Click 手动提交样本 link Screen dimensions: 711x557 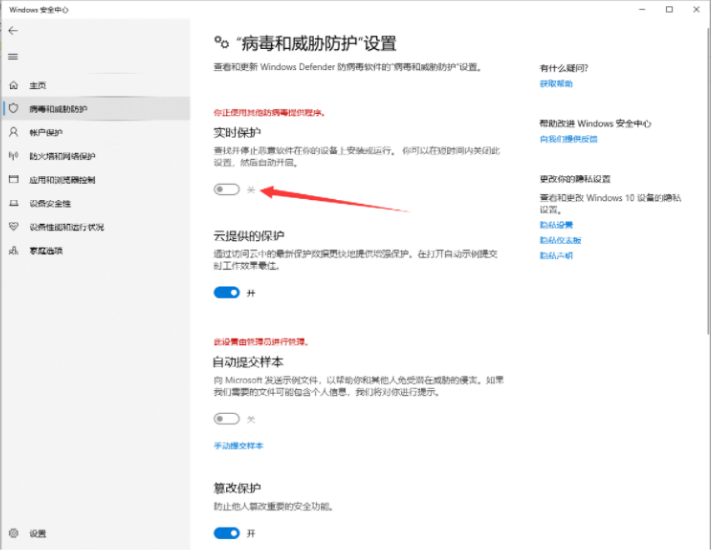(239, 445)
